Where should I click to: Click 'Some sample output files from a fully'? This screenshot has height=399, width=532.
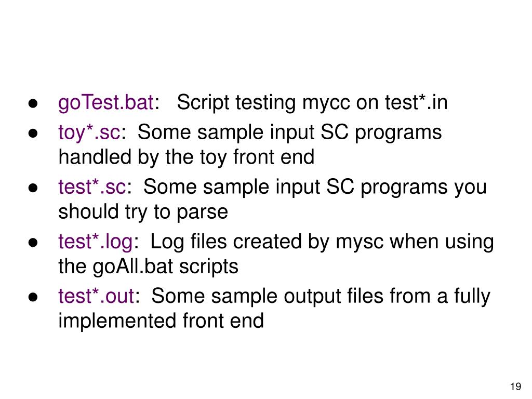tap(321, 296)
